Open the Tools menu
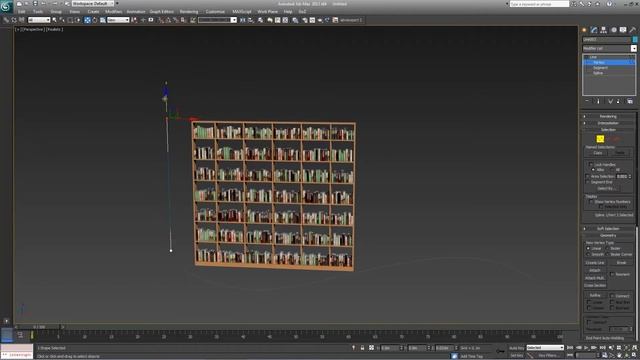Screen dimensions: 640x360 coord(38,12)
